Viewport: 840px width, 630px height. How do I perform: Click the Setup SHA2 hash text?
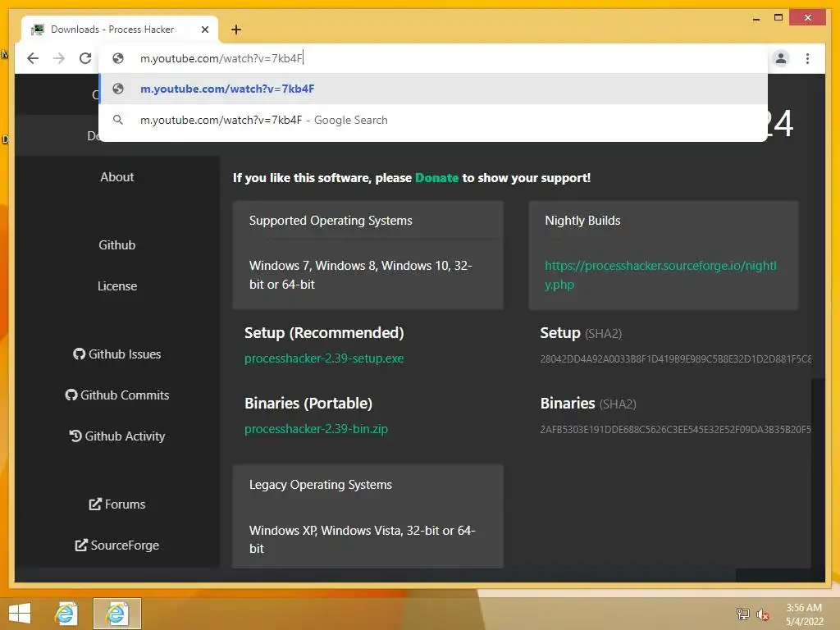(676, 359)
